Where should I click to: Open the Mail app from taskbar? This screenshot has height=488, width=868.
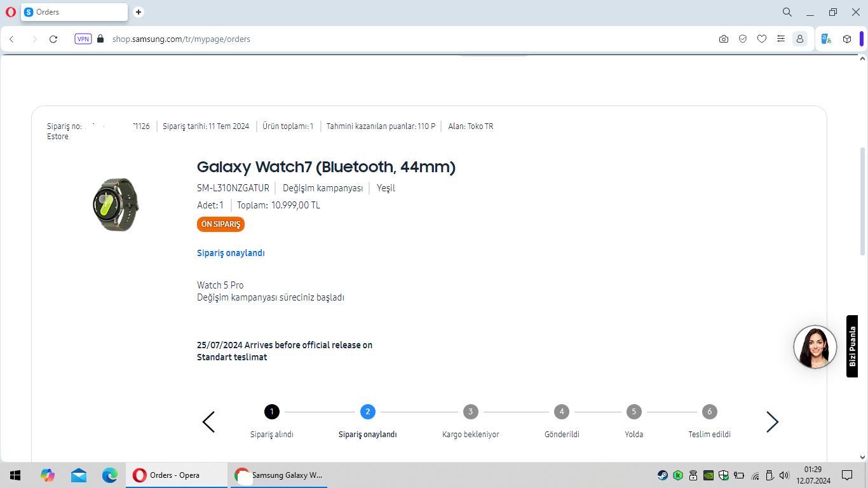click(x=79, y=475)
